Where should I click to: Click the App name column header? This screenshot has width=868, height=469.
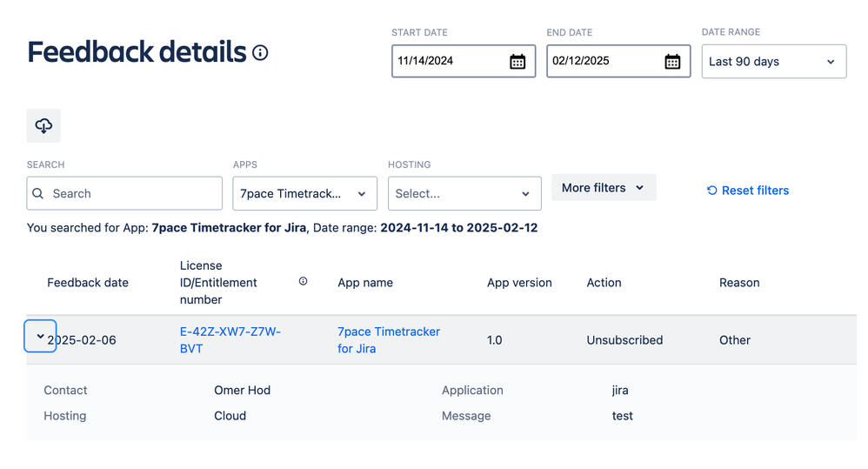tap(365, 283)
